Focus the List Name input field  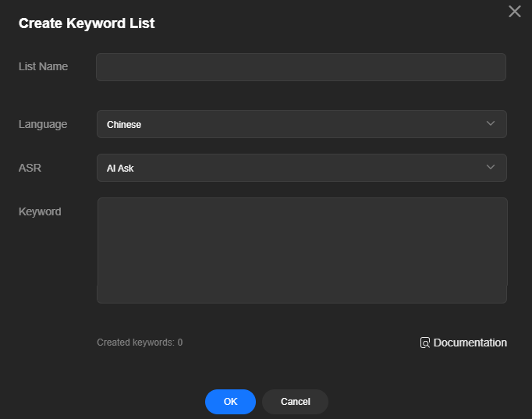pos(301,67)
